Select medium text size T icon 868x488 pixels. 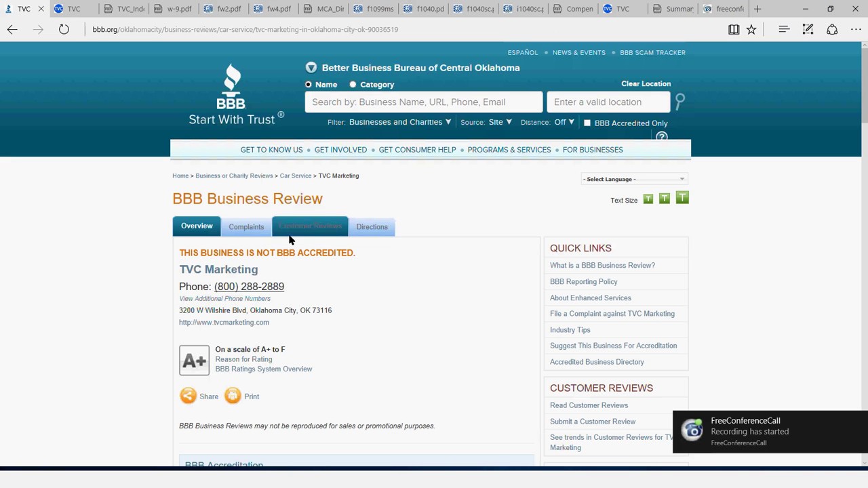tap(665, 198)
